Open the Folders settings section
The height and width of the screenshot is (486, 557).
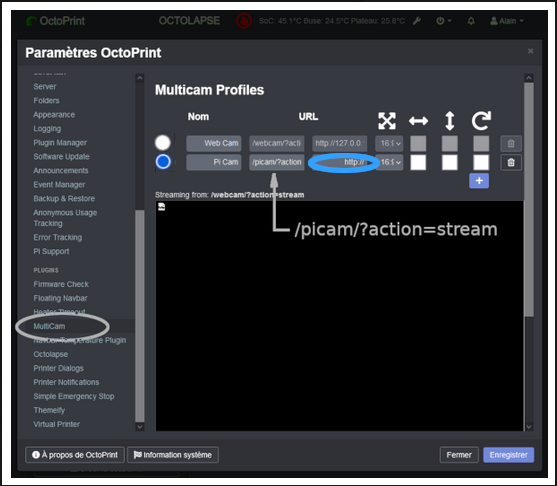tap(46, 101)
